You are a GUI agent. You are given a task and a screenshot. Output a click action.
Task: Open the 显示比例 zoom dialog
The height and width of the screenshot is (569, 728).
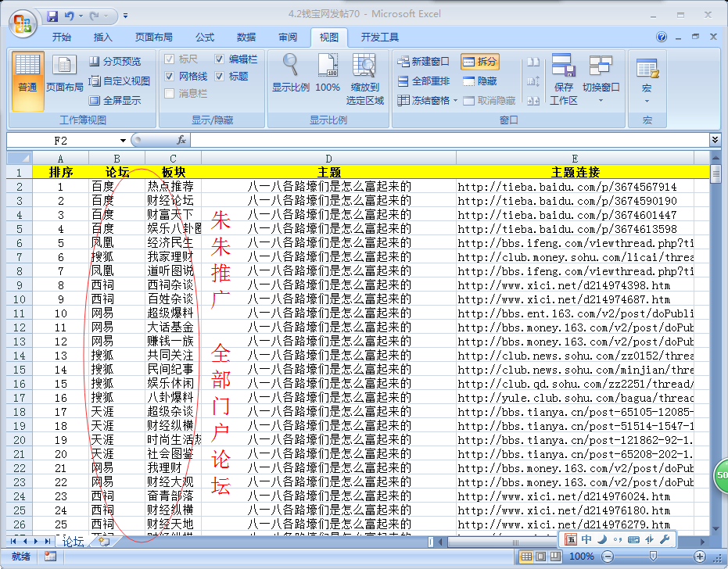pos(291,73)
